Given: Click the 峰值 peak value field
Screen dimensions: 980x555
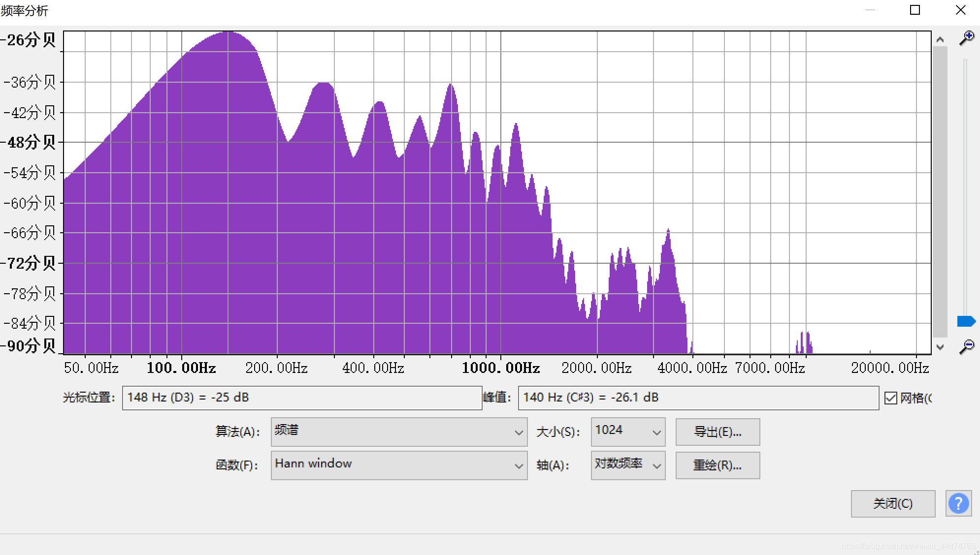Looking at the screenshot, I should click(x=698, y=398).
